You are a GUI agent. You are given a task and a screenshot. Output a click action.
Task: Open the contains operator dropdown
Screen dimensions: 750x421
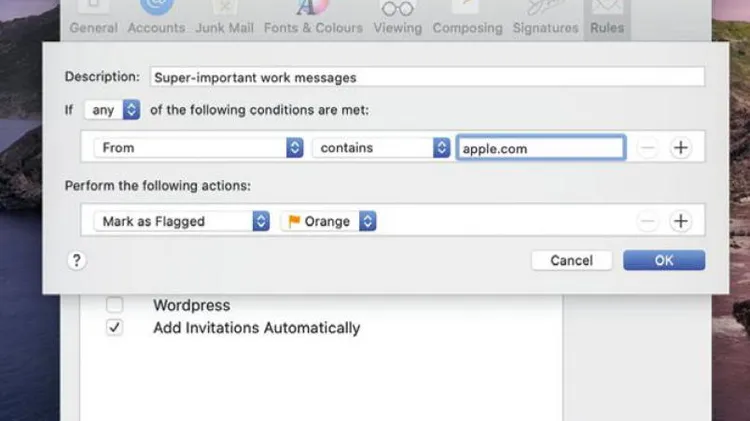[x=381, y=148]
